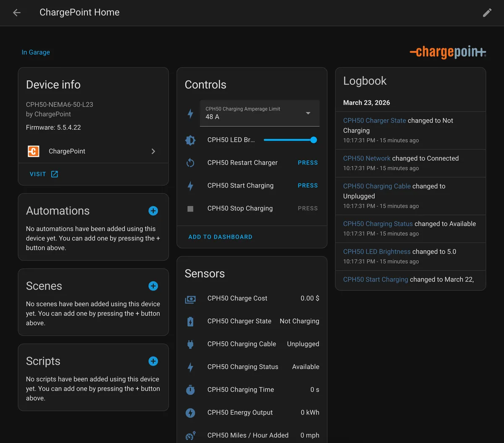Open CPH50 Charging Cable logbook link
The height and width of the screenshot is (443, 504).
click(377, 186)
